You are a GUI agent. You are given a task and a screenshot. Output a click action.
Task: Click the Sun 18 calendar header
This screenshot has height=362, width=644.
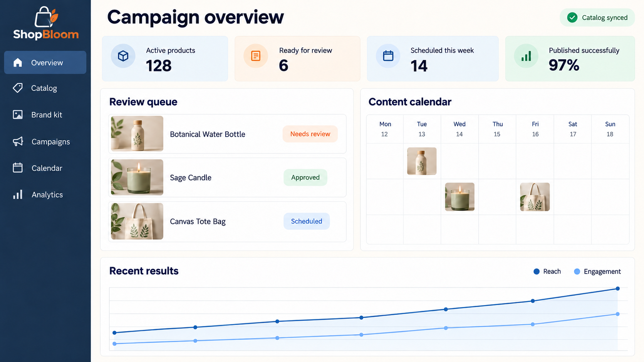[610, 129]
